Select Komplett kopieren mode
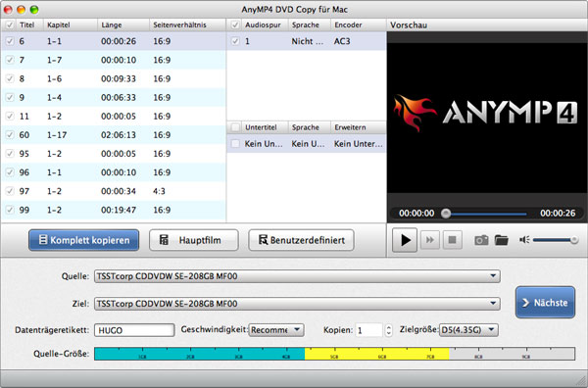The width and height of the screenshot is (588, 388). coord(83,240)
